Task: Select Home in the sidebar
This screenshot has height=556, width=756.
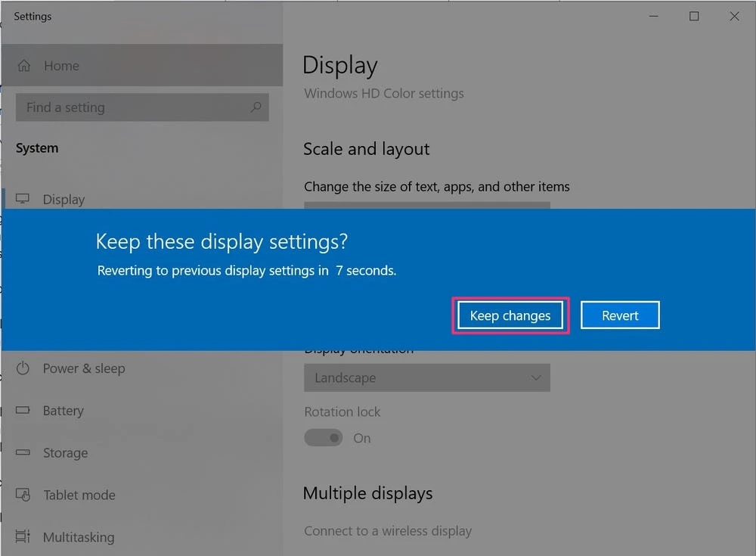Action: (61, 66)
